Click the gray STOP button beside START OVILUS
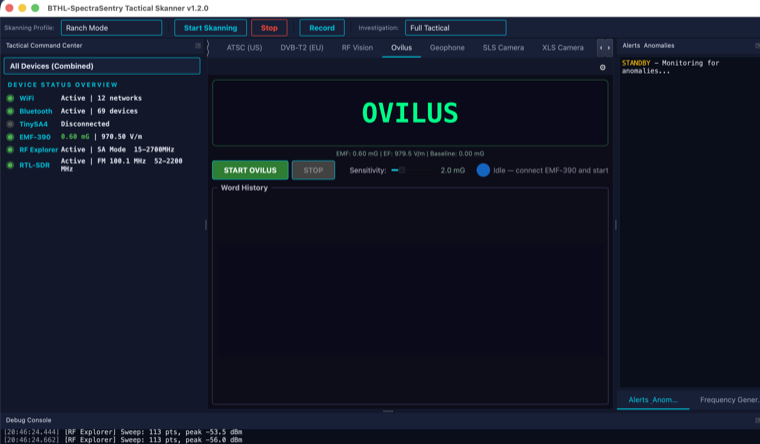The width and height of the screenshot is (760, 444). [x=313, y=170]
